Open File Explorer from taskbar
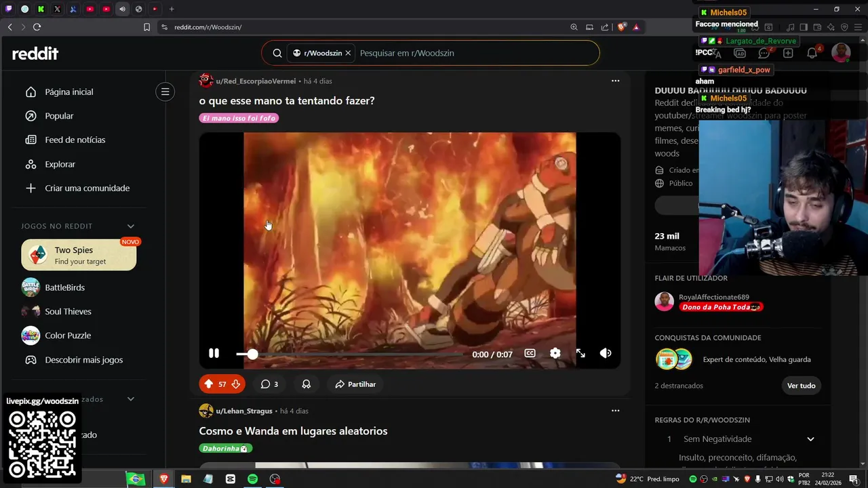The height and width of the screenshot is (488, 868). tap(186, 479)
